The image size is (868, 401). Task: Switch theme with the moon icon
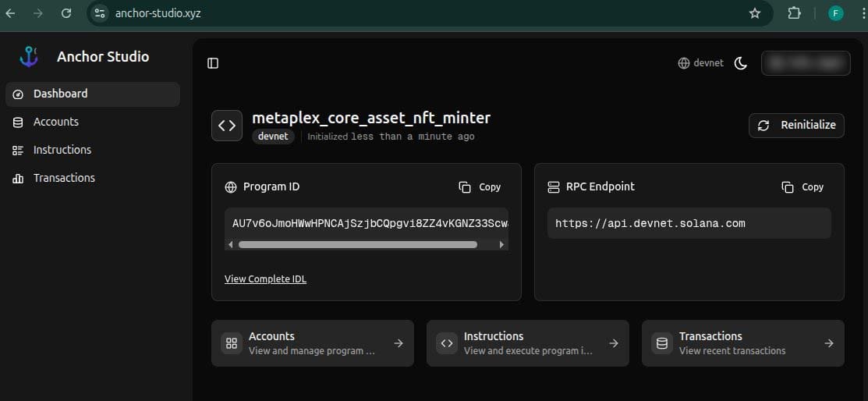click(741, 63)
